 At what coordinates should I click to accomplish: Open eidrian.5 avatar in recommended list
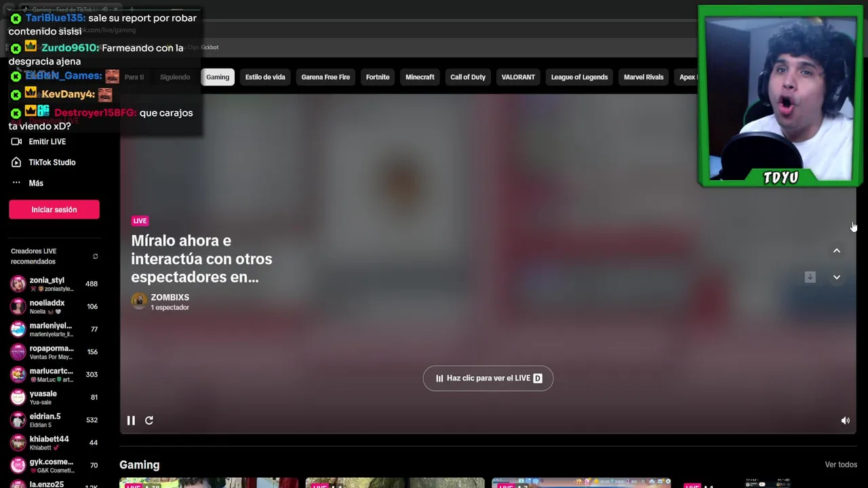click(18, 420)
